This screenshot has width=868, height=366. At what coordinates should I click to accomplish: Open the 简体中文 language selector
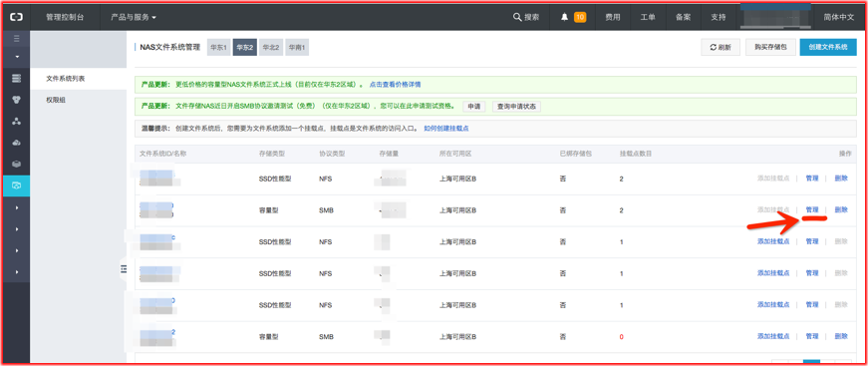pyautogui.click(x=839, y=17)
